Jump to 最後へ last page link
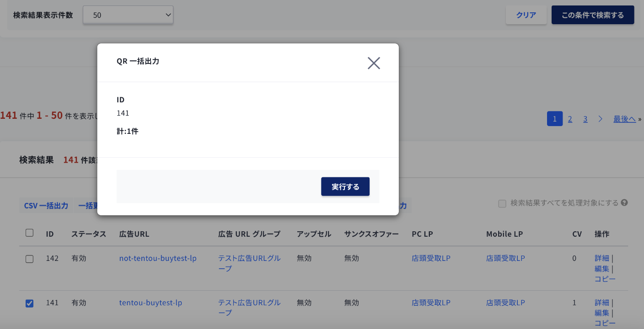This screenshot has height=329, width=644. 625,119
